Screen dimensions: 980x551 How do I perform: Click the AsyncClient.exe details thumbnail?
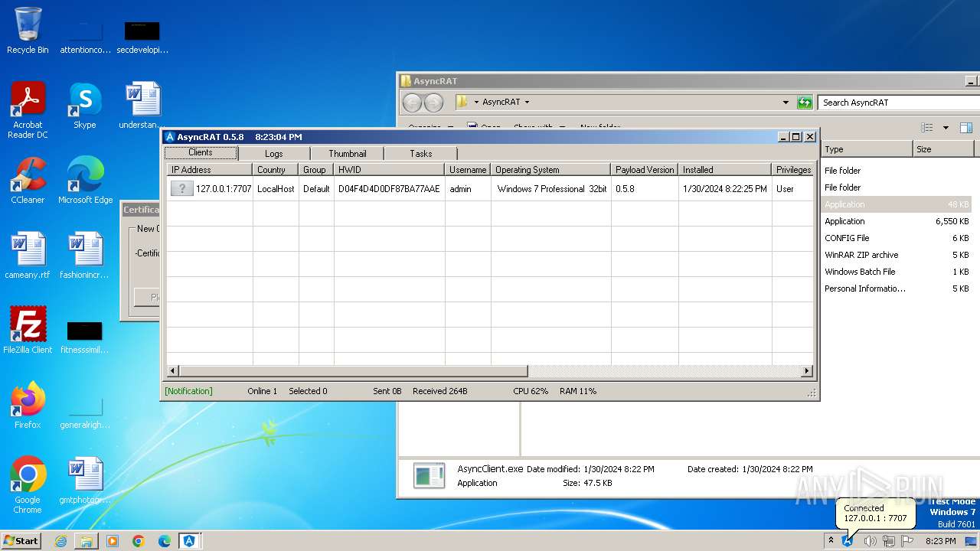click(429, 475)
